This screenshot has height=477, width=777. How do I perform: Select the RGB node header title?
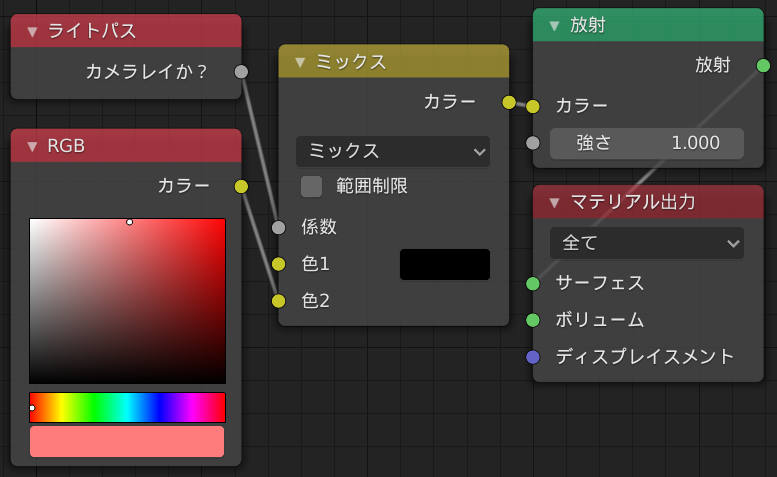point(66,146)
